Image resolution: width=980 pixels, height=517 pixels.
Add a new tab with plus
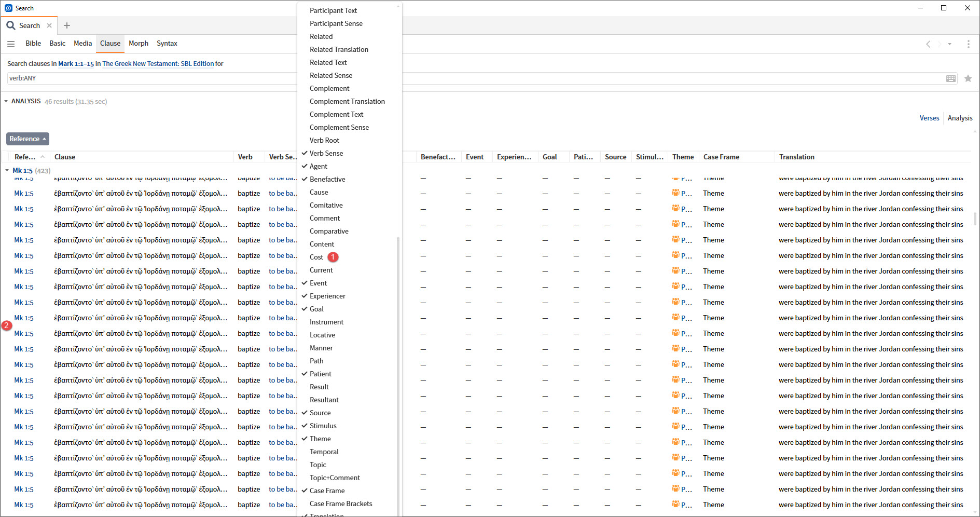(x=67, y=25)
